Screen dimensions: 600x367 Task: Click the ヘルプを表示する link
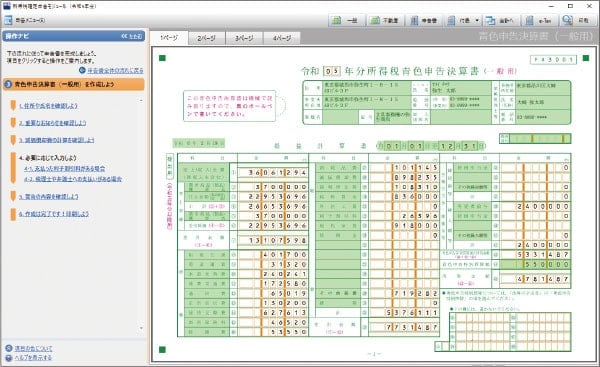click(33, 357)
